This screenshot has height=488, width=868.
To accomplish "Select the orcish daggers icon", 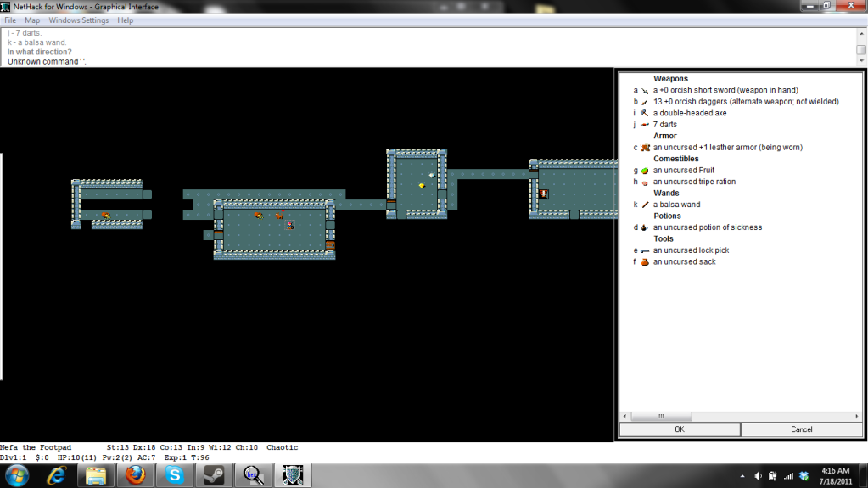I will (645, 102).
